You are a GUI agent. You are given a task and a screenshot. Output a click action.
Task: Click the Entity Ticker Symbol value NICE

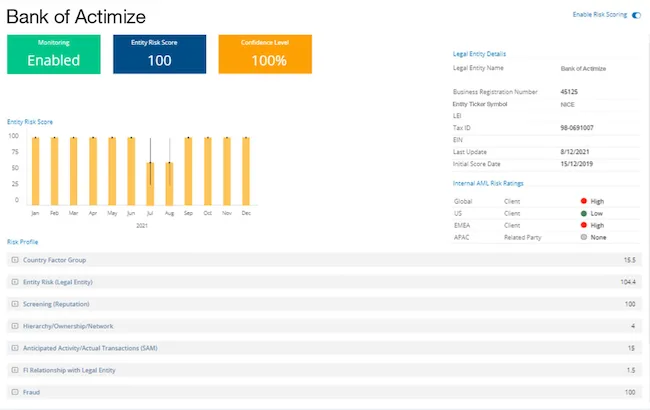coord(568,104)
